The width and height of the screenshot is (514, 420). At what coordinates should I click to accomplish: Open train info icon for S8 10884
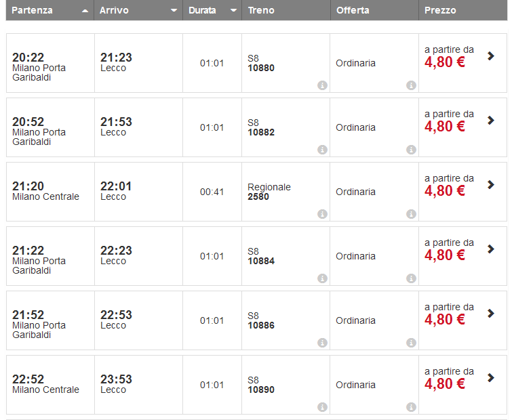coord(322,278)
